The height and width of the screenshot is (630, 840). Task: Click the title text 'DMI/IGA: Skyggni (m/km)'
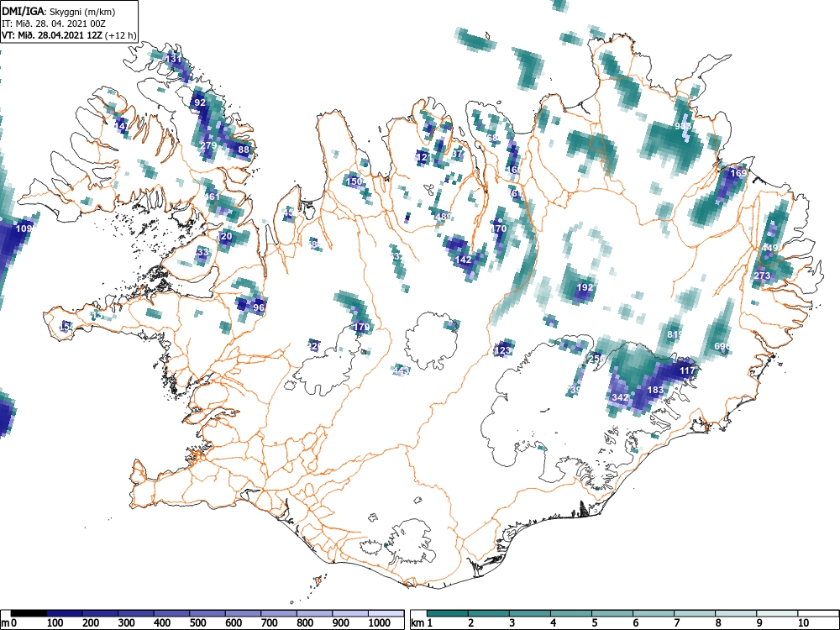[59, 11]
